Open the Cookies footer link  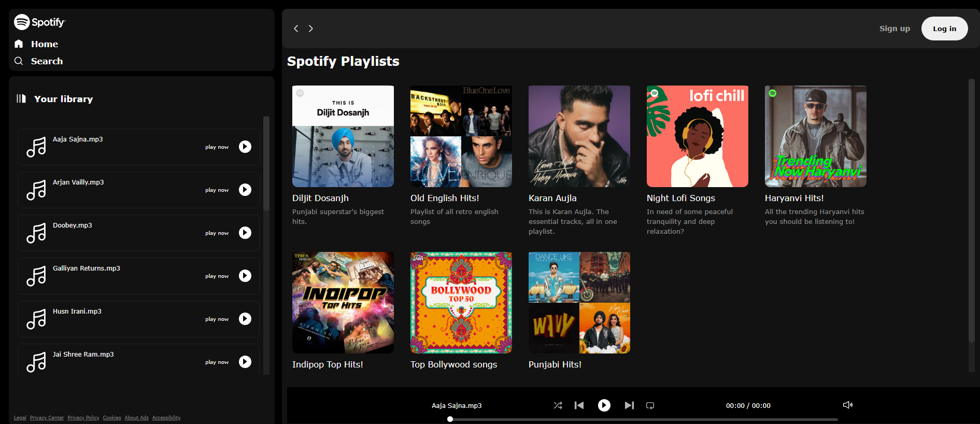[112, 418]
